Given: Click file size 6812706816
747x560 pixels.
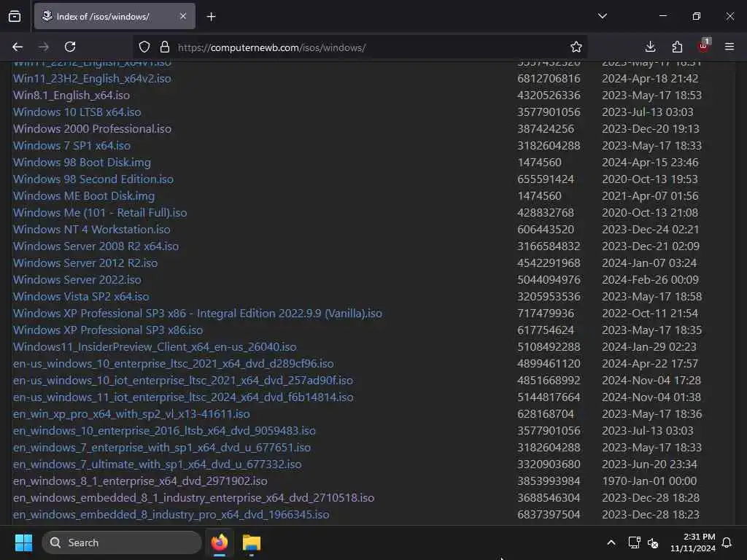Looking at the screenshot, I should click(x=549, y=79).
